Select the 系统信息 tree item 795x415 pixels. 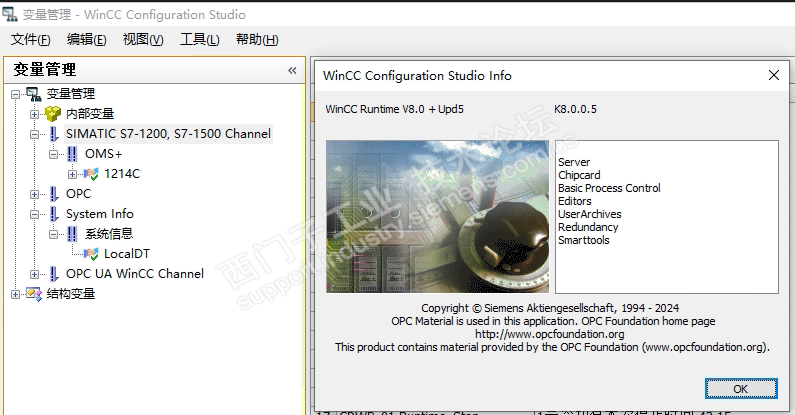point(109,234)
